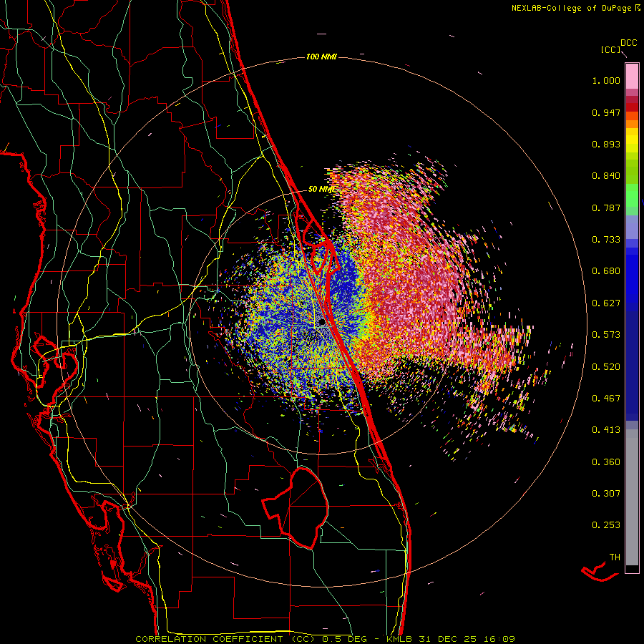The width and height of the screenshot is (644, 644).
Task: Click the 0.253 color scale value
Action: click(x=606, y=525)
